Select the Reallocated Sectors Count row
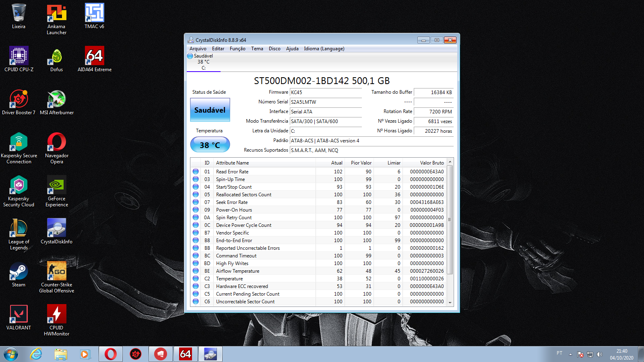Screen dimensions: 644x362 319,195
